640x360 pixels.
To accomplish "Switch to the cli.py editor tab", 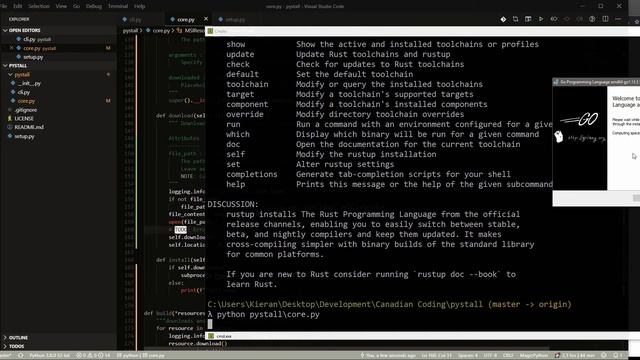I will (x=141, y=19).
